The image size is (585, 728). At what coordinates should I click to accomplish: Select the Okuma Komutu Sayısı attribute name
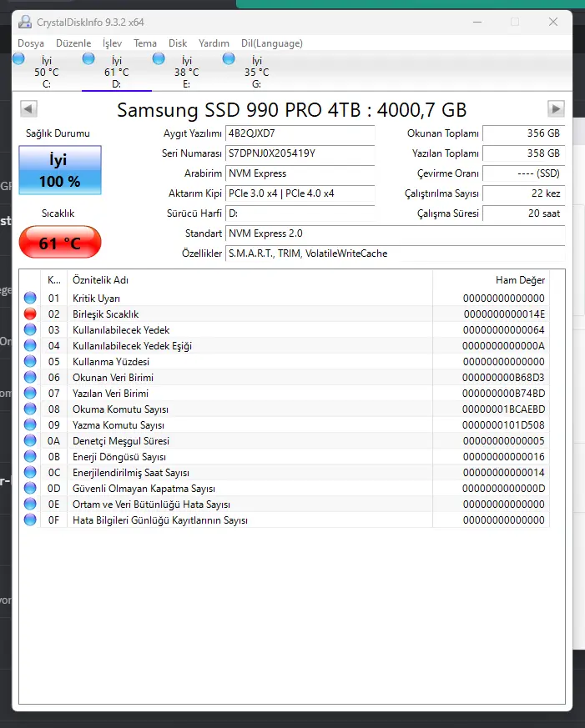(x=120, y=409)
